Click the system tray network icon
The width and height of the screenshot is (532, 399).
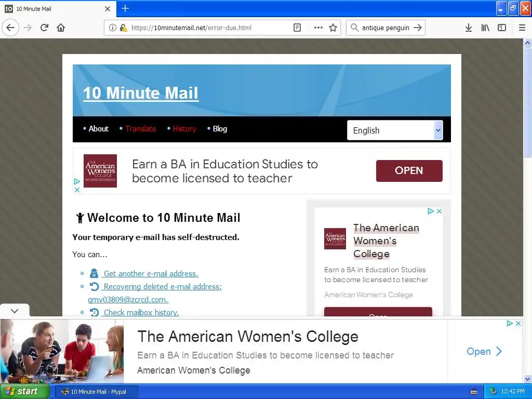pos(493,392)
